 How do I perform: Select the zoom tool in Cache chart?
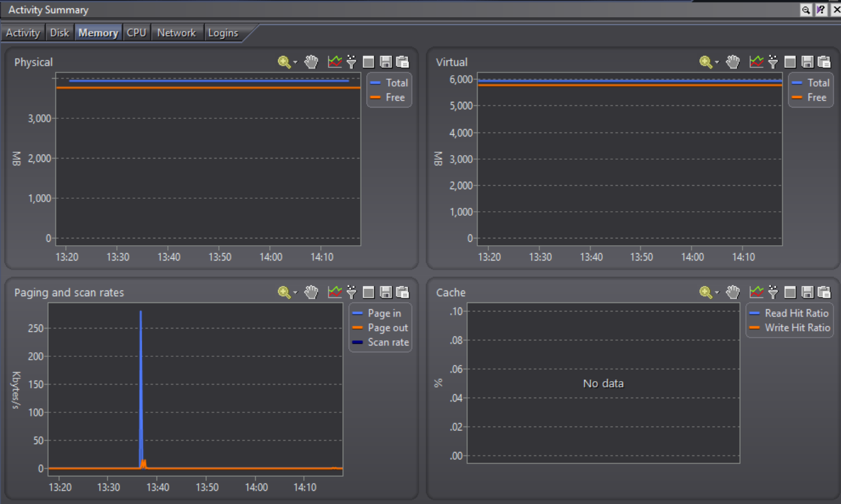coord(706,292)
